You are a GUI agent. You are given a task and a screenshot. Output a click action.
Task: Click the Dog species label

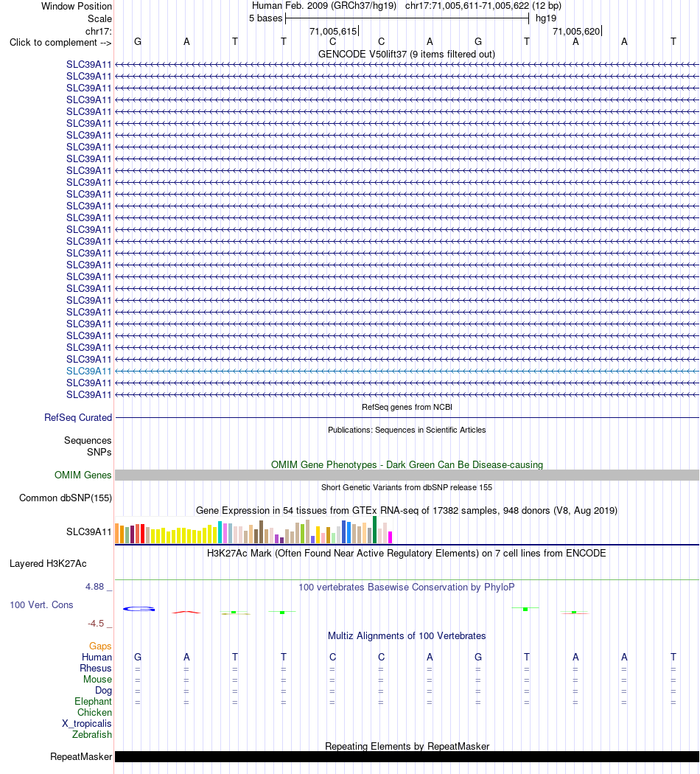pos(104,691)
